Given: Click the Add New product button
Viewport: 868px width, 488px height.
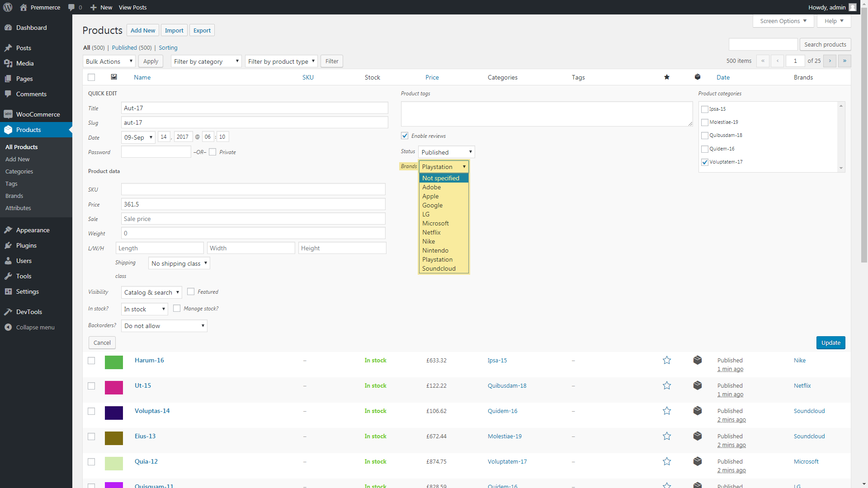Looking at the screenshot, I should (x=143, y=30).
